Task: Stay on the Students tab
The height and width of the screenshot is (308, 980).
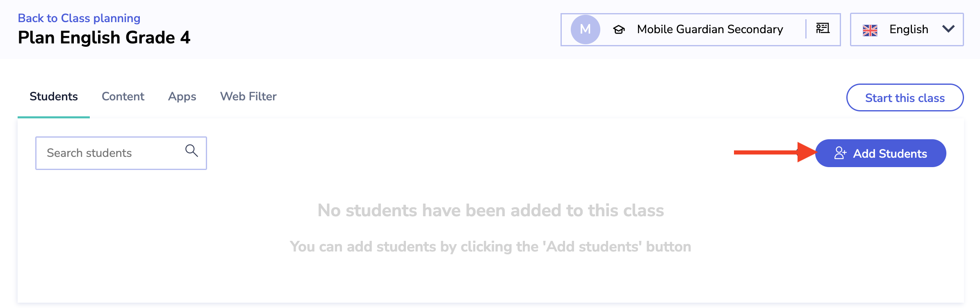Action: [53, 97]
